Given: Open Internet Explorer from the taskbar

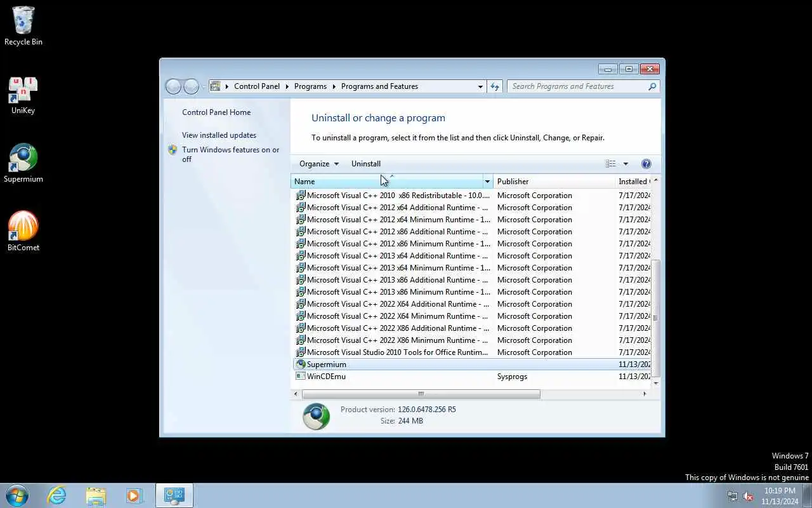Looking at the screenshot, I should [x=57, y=495].
